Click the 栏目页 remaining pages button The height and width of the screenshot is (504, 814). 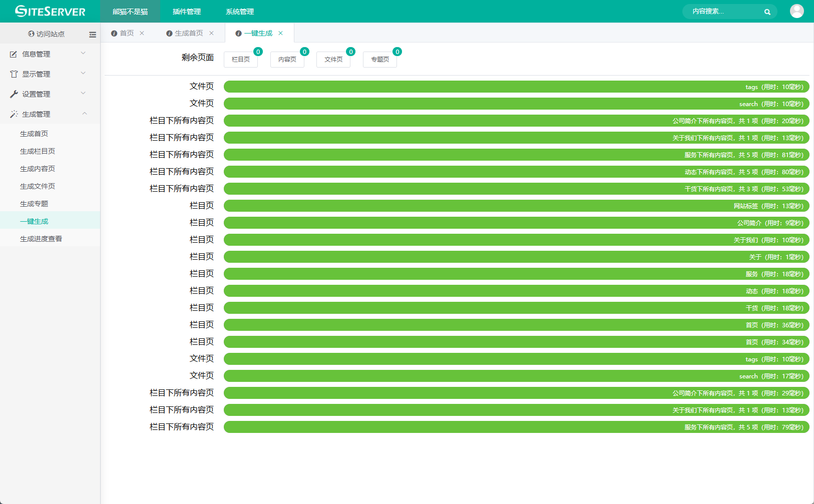click(x=241, y=59)
